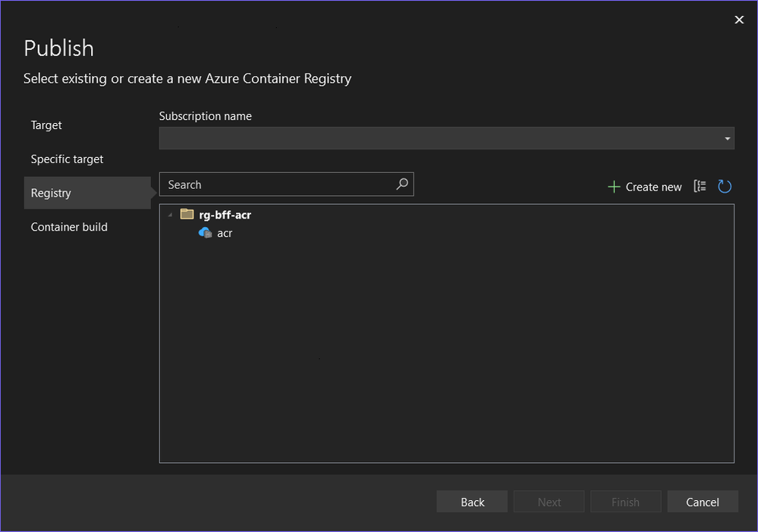Click the Back button
The width and height of the screenshot is (758, 532).
(x=472, y=502)
